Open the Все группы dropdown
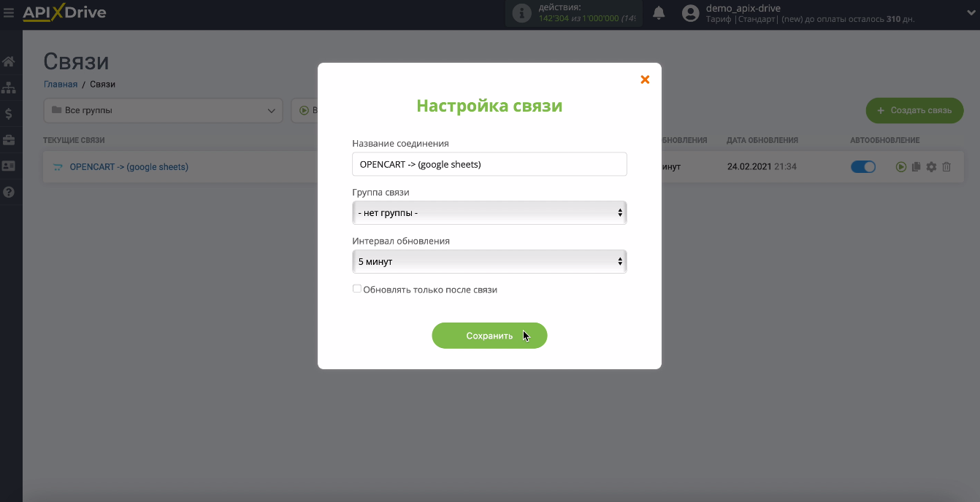980x502 pixels. pos(164,111)
